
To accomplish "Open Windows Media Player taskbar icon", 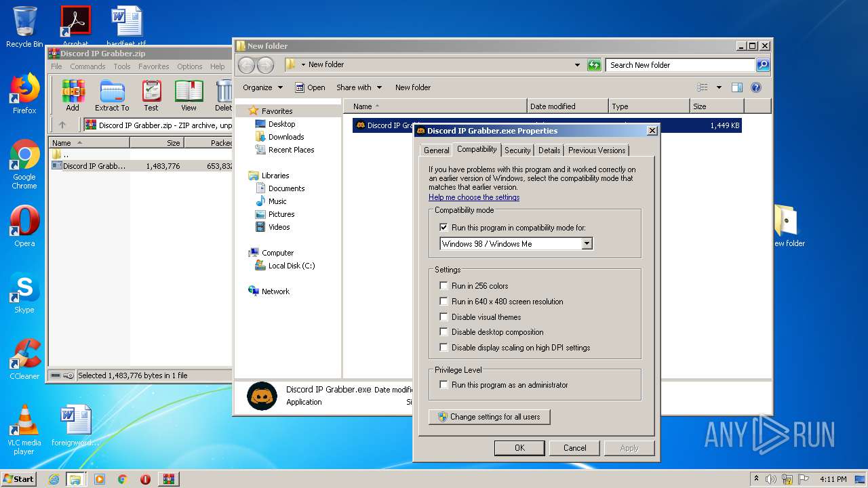I will [100, 479].
